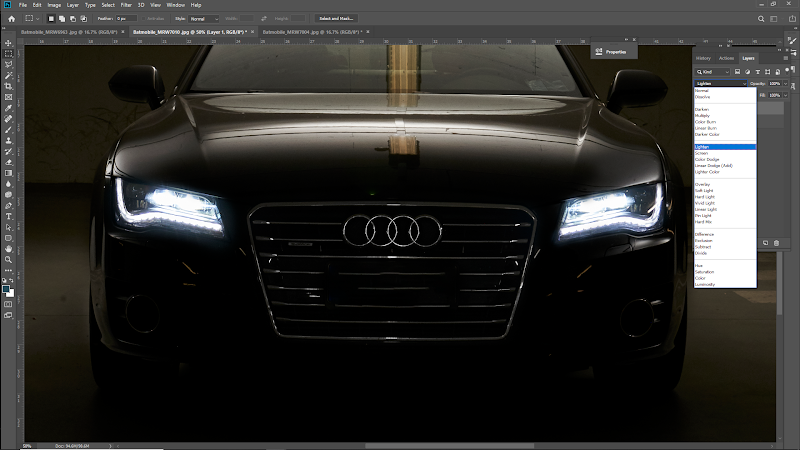Select the Sponge tool icon
The image size is (800, 450).
[x=8, y=195]
